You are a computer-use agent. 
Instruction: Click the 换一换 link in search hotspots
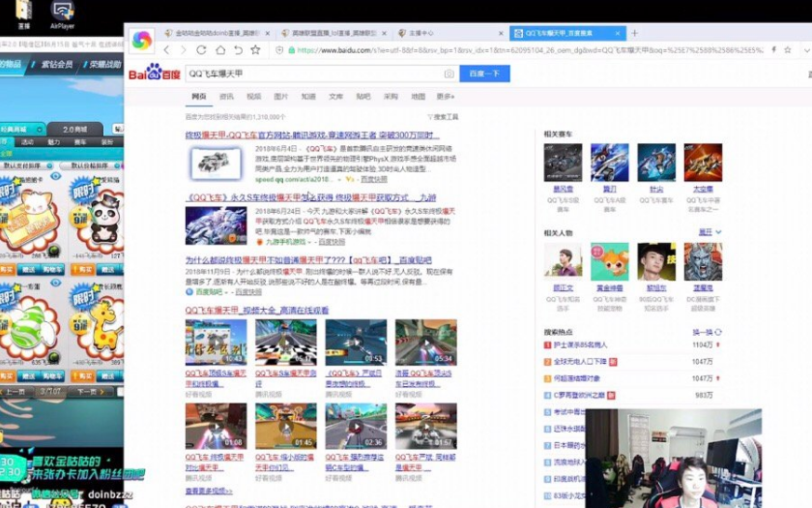coord(703,332)
